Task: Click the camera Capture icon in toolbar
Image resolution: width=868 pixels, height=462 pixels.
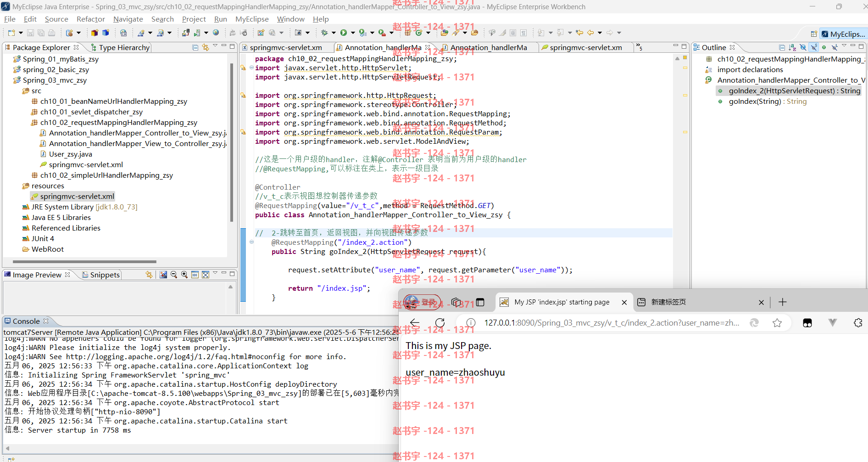Action: pyautogui.click(x=298, y=33)
